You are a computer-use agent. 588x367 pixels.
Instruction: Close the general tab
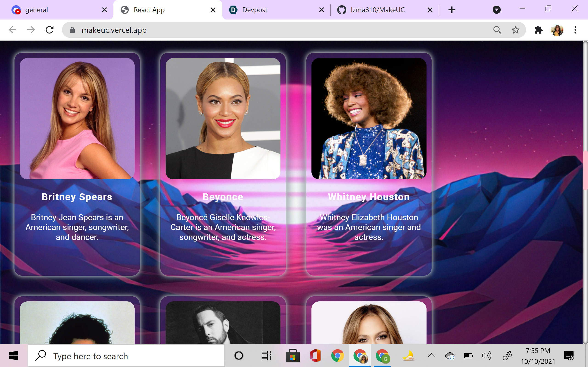pos(105,10)
